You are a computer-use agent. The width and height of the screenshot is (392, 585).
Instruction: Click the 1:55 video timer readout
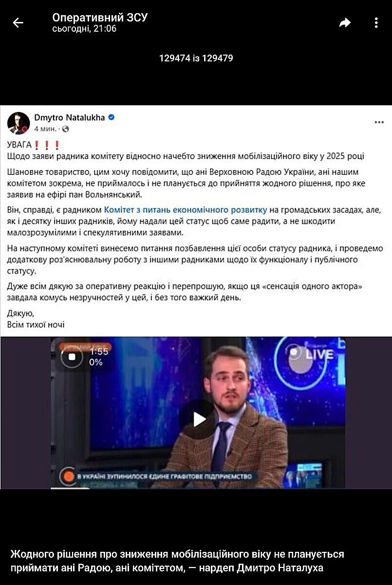[x=99, y=351]
